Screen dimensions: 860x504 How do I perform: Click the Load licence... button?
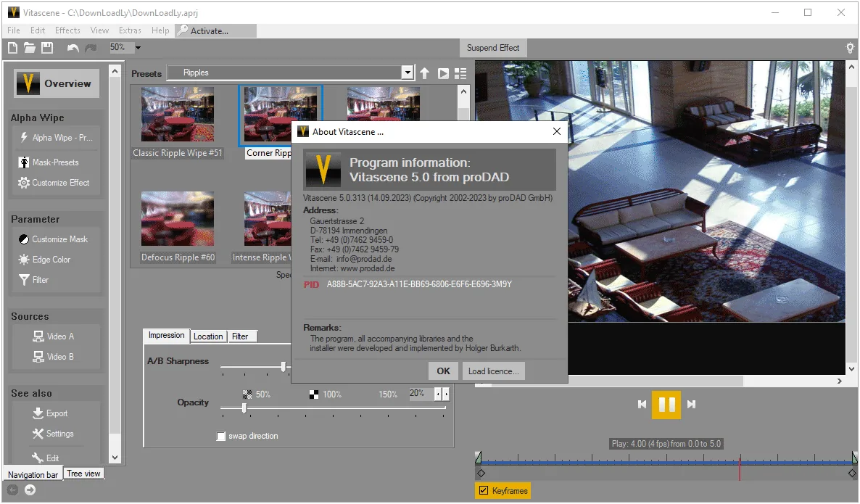493,371
